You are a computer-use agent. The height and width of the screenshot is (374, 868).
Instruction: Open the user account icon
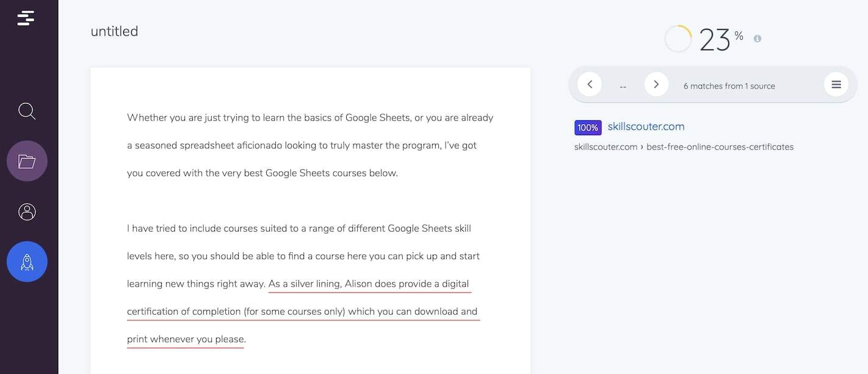(27, 211)
